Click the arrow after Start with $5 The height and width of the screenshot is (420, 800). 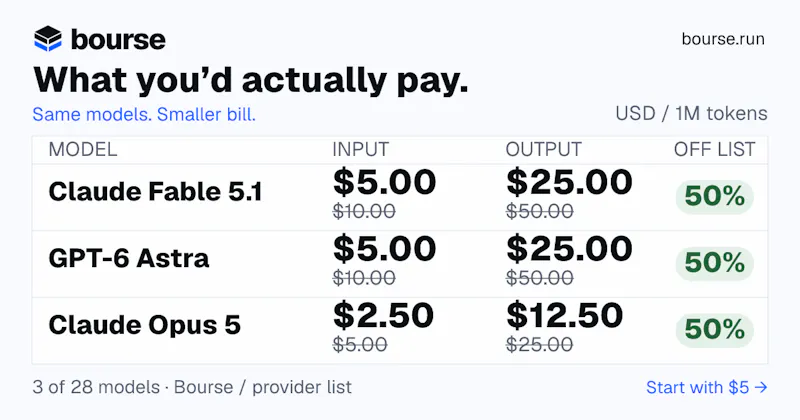click(761, 387)
